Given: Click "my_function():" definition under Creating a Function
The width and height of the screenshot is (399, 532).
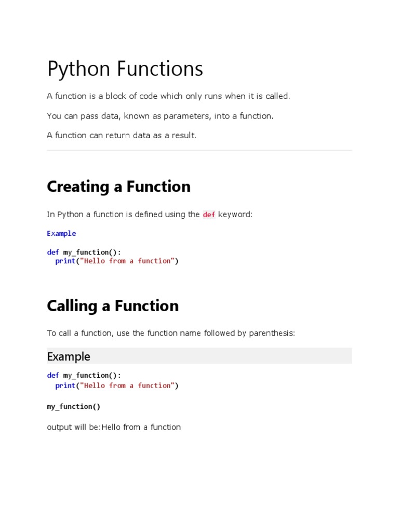Looking at the screenshot, I should tap(92, 252).
